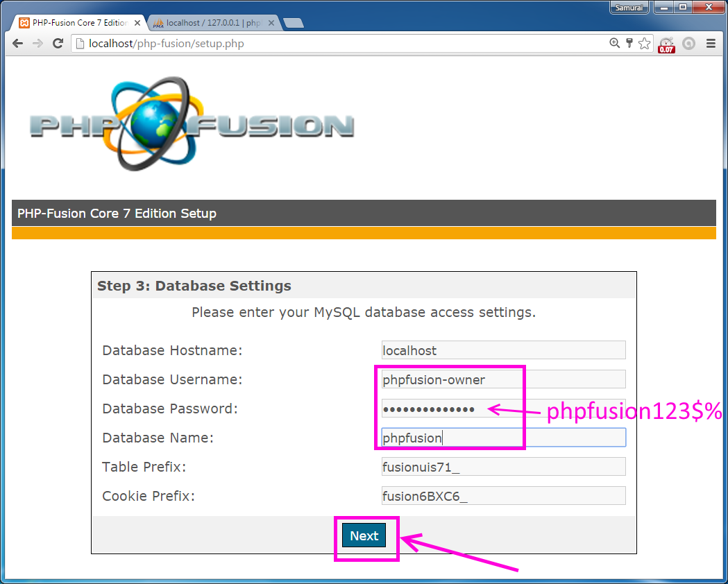Click the Samurai profile button
This screenshot has width=728, height=584.
(x=629, y=8)
